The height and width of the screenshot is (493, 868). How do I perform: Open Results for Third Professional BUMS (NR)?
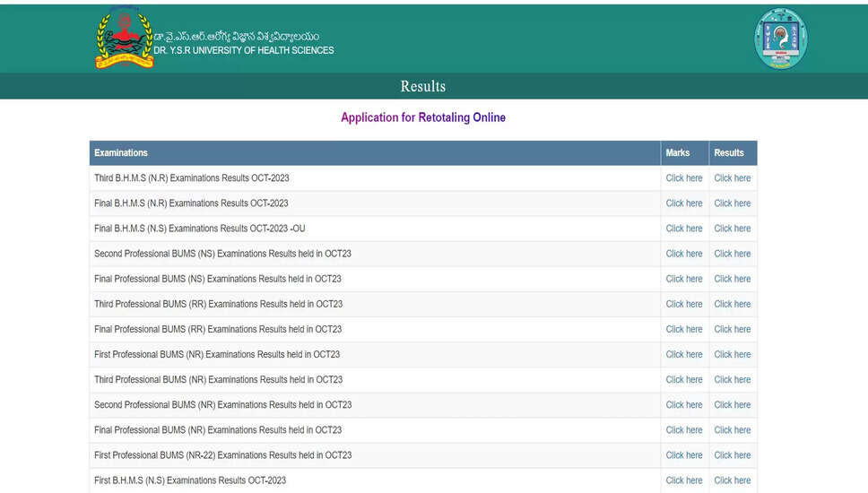(732, 379)
